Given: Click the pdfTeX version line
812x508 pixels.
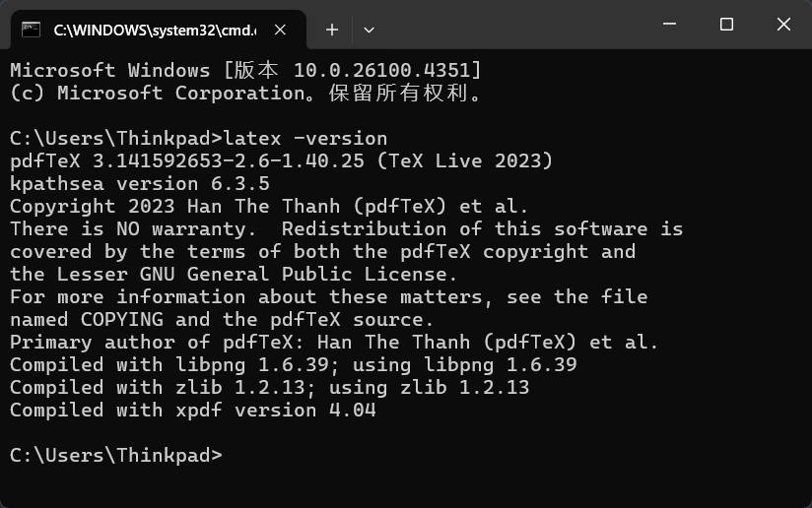Looking at the screenshot, I should point(281,160).
